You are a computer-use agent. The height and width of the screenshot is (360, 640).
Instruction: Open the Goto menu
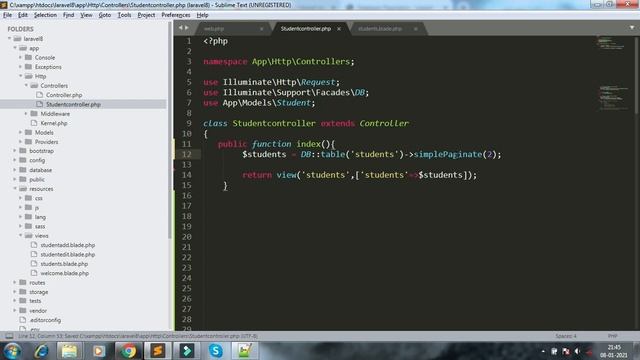click(104, 15)
